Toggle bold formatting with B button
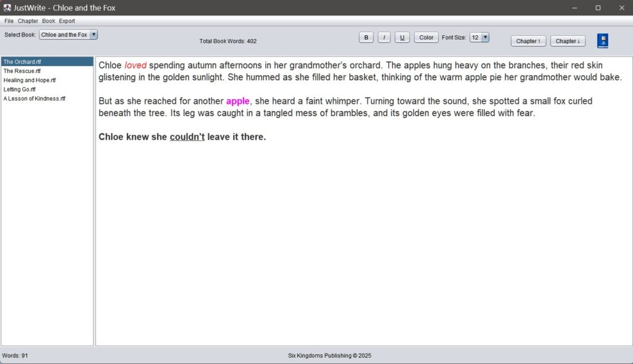The height and width of the screenshot is (364, 633). [x=366, y=38]
